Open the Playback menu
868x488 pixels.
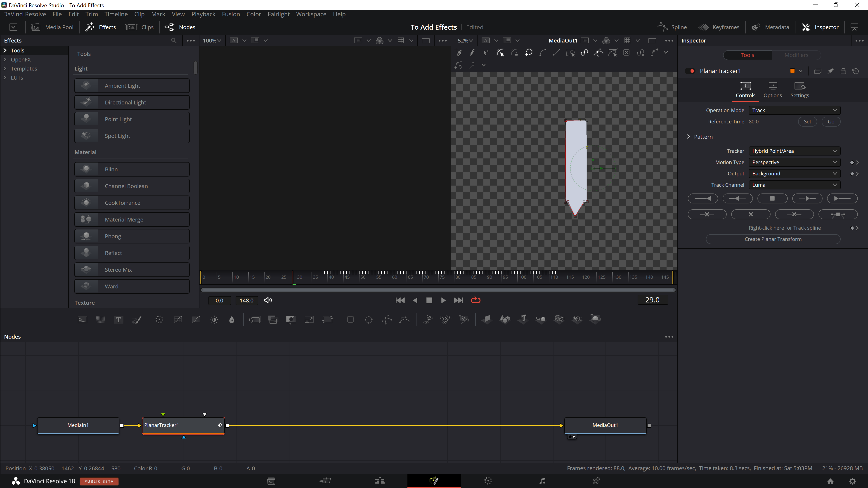click(x=203, y=14)
